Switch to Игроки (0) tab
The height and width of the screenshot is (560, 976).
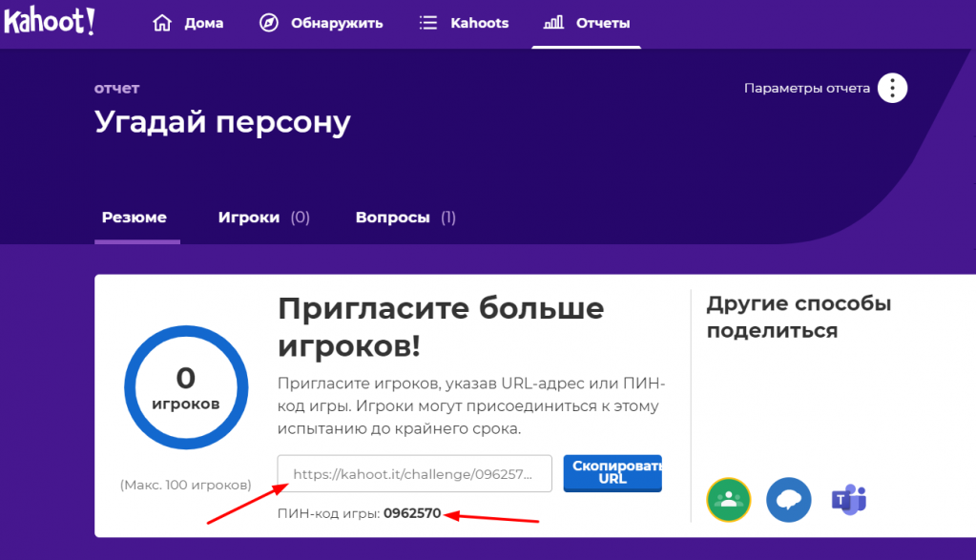[x=264, y=218]
